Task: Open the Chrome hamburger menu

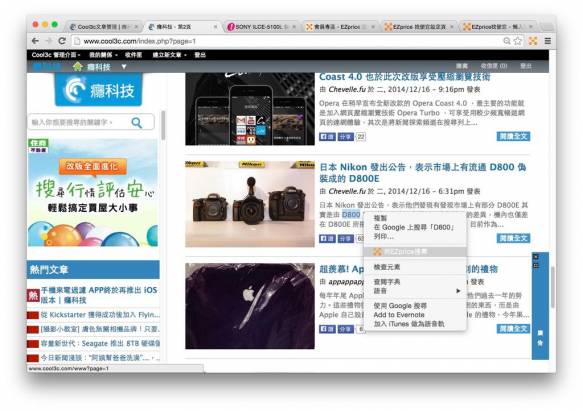Action: (x=548, y=41)
